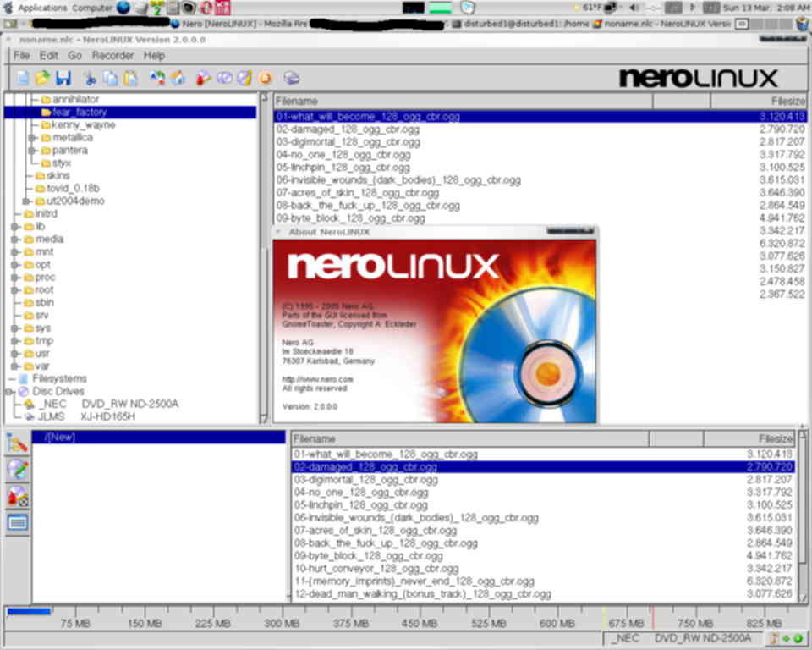Viewport: 812px width, 650px height.
Task: Expand the mnt folder node
Action: tap(15, 252)
